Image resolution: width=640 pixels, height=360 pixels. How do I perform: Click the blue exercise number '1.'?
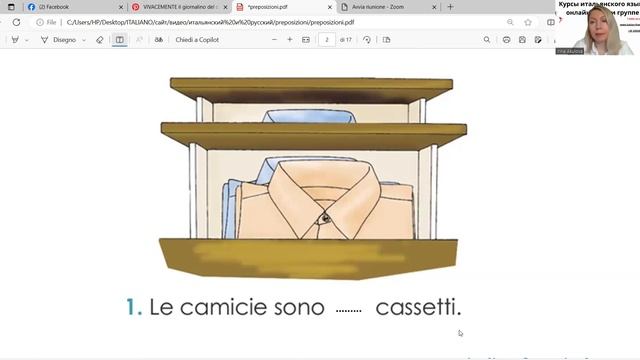134,307
